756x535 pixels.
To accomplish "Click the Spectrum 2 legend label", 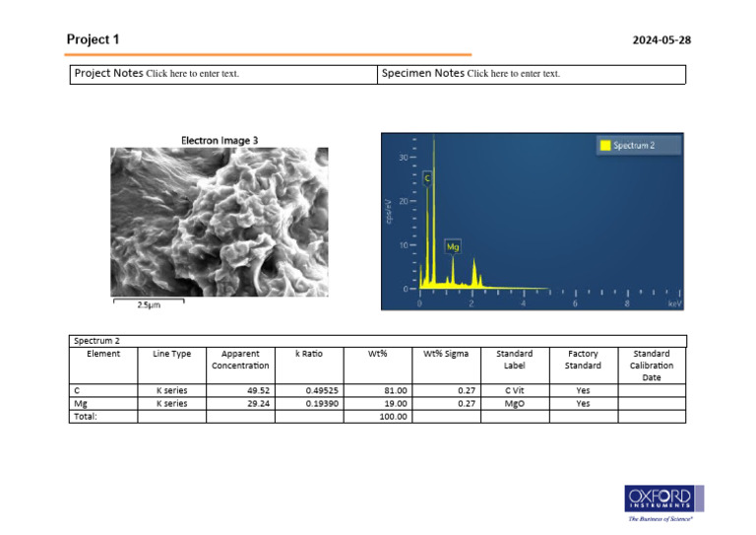I will [x=634, y=145].
